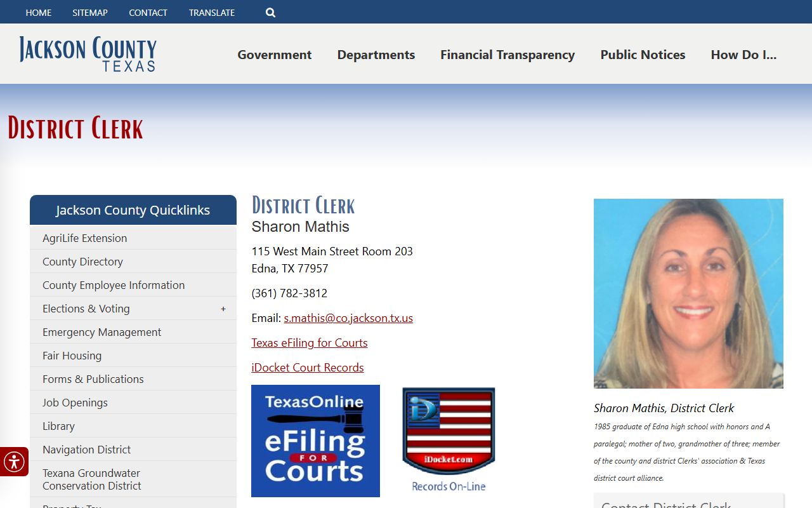Open Fair Housing quicklink
The height and width of the screenshot is (508, 812).
pos(133,356)
